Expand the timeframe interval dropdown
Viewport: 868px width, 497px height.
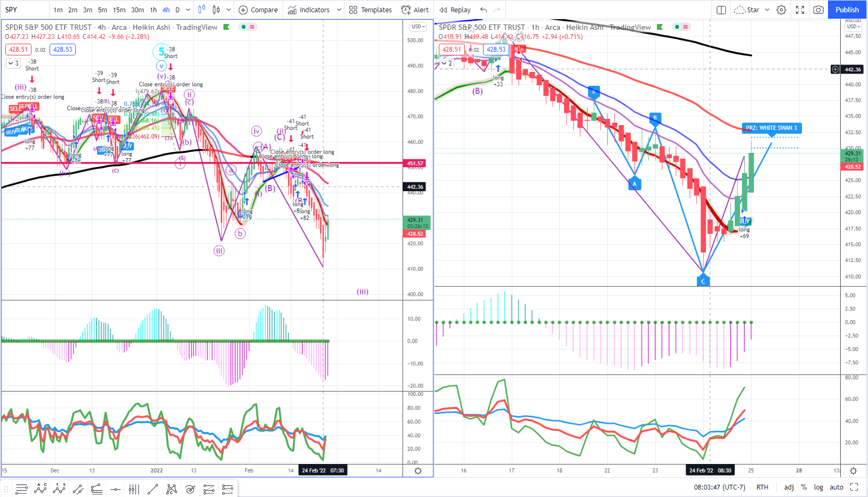tap(188, 10)
